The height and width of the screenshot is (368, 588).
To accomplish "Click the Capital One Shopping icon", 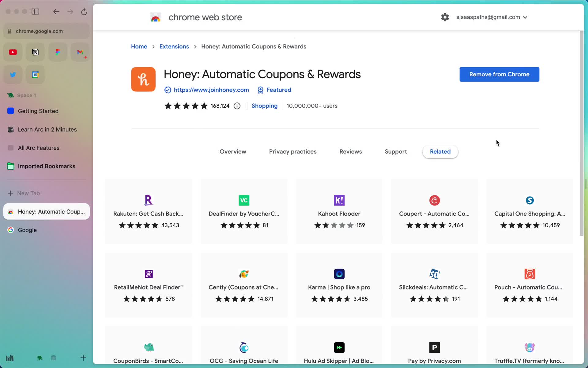I will click(x=530, y=200).
